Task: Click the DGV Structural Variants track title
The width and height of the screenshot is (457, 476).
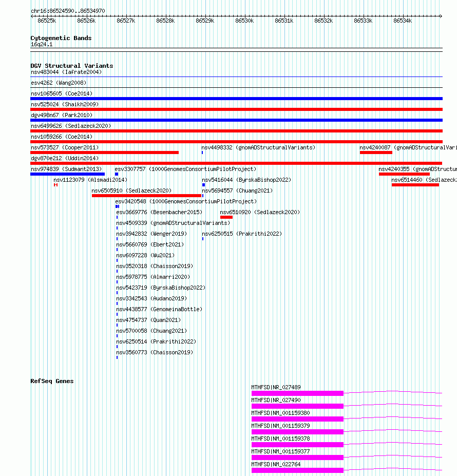Action: coord(72,66)
